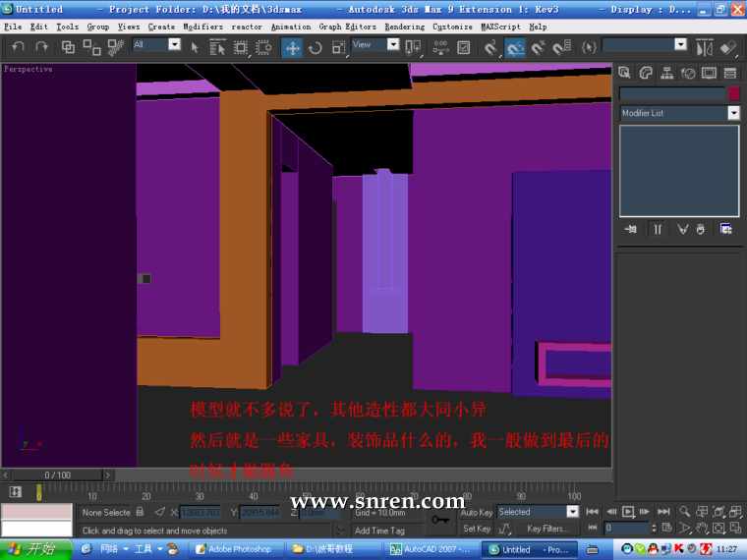Click the Make Unique icon
Image resolution: width=747 pixels, height=560 pixels.
click(683, 230)
